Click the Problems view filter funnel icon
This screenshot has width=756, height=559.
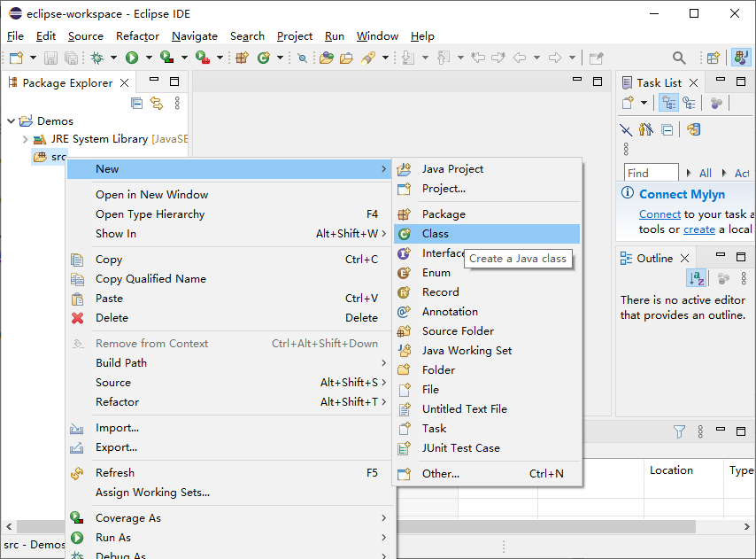tap(679, 431)
